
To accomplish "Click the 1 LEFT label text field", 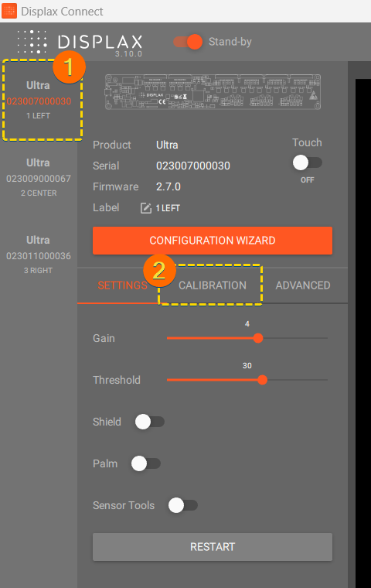I will click(168, 208).
